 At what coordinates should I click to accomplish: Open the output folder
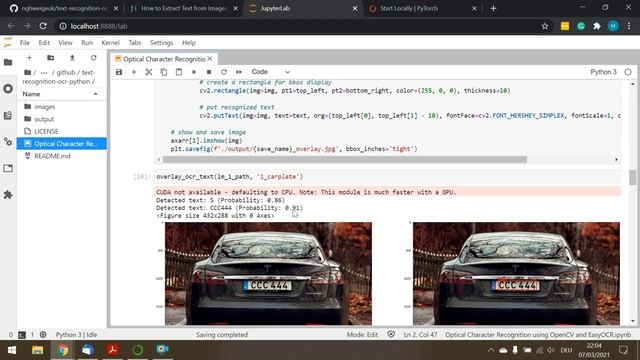tap(62, 119)
